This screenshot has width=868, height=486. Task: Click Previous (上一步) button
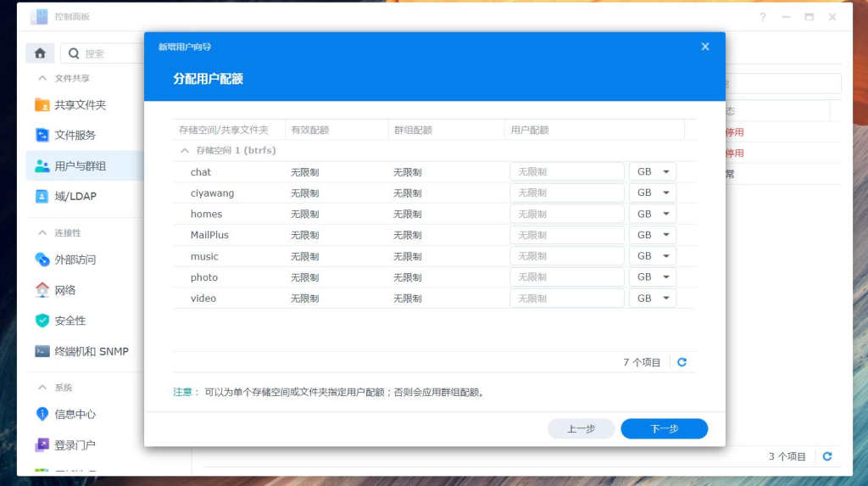[581, 428]
